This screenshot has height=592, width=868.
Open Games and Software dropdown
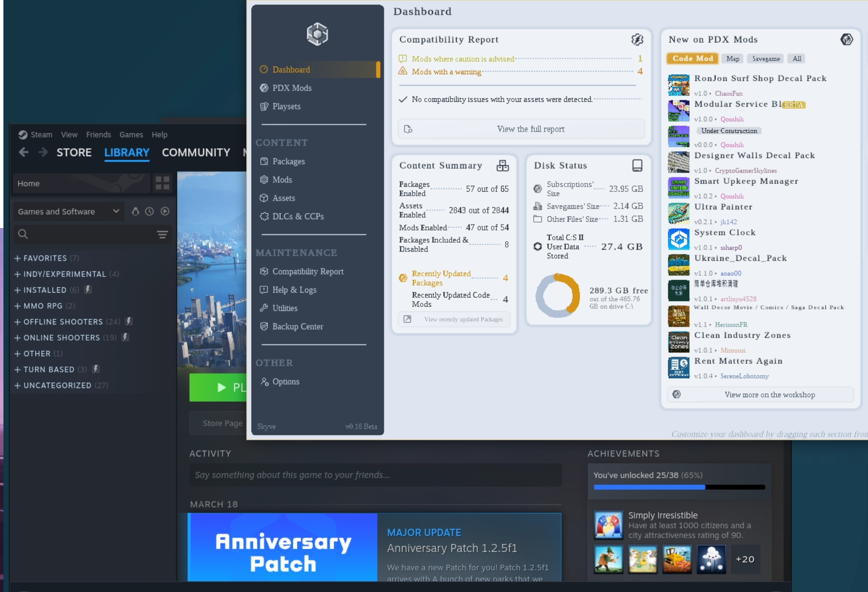pos(68,211)
